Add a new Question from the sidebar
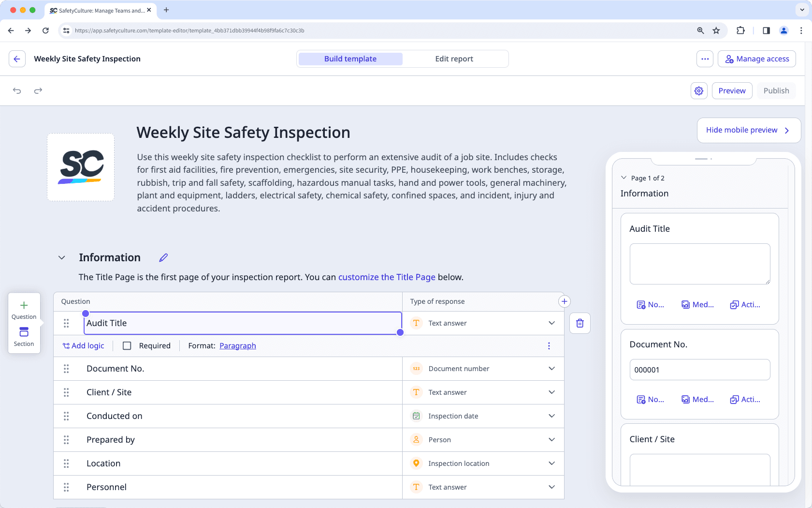The width and height of the screenshot is (812, 508). 24,310
